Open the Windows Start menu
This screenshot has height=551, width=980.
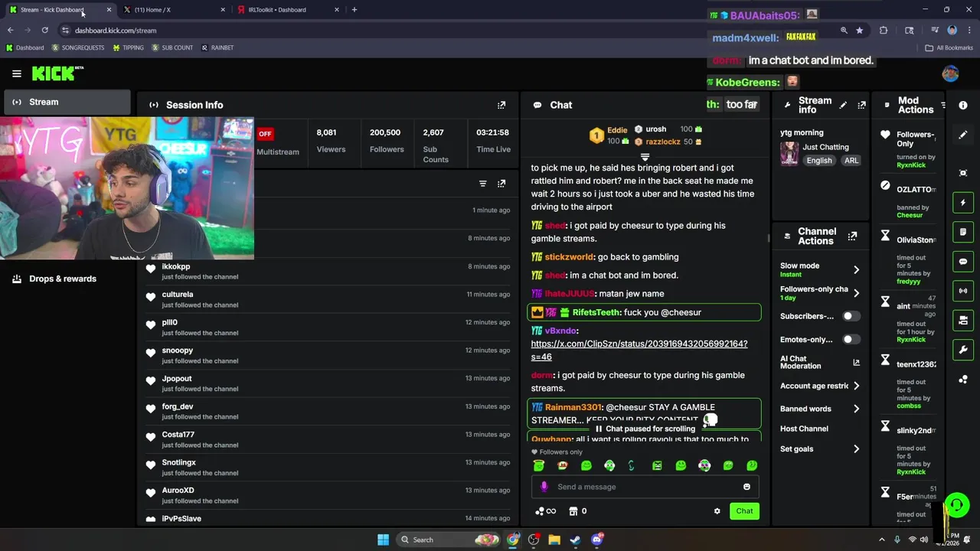pyautogui.click(x=383, y=540)
